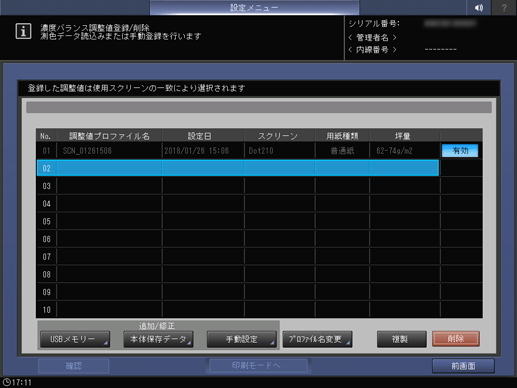Screen dimensions: 517x388
Task: Click the 確認 button
Action: (x=74, y=366)
